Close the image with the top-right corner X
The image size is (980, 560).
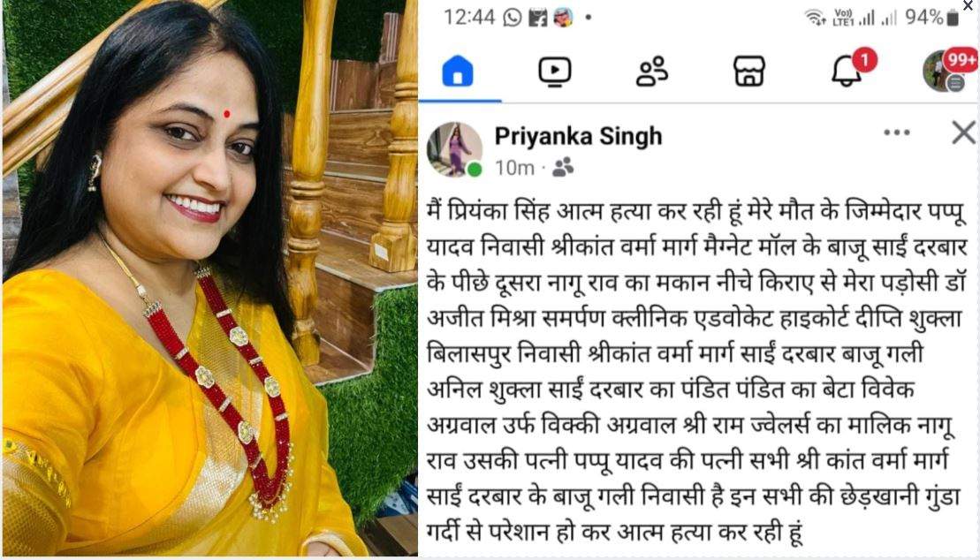tap(969, 5)
